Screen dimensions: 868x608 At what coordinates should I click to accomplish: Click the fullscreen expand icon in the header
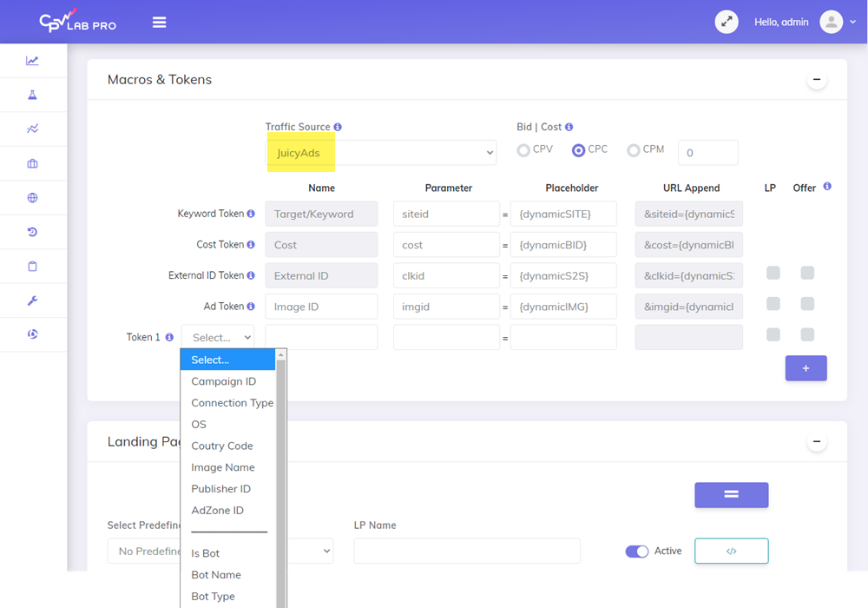727,23
